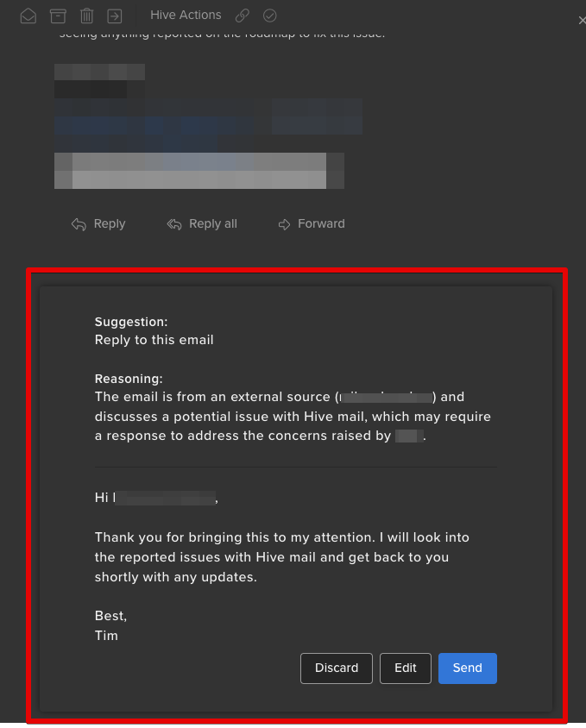Click the blurred signature banner image
Image resolution: width=586 pixels, height=728 pixels.
click(x=198, y=171)
